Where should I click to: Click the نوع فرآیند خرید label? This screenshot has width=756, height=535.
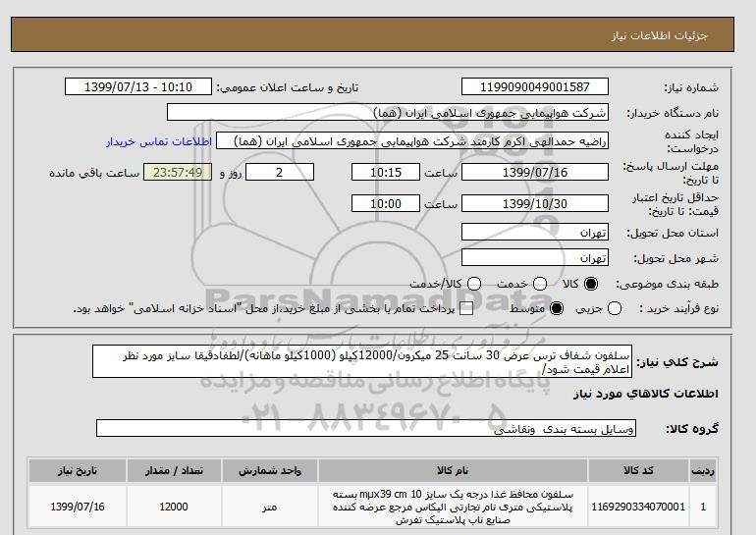pos(678,308)
